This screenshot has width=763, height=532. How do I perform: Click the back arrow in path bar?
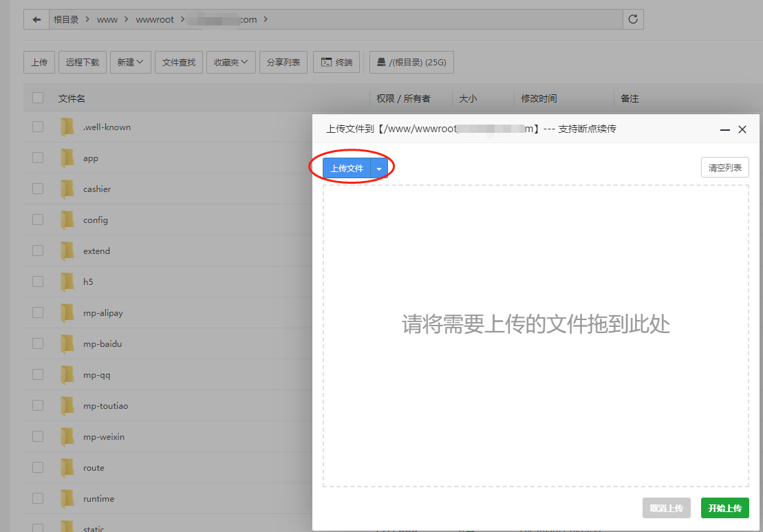[36, 19]
